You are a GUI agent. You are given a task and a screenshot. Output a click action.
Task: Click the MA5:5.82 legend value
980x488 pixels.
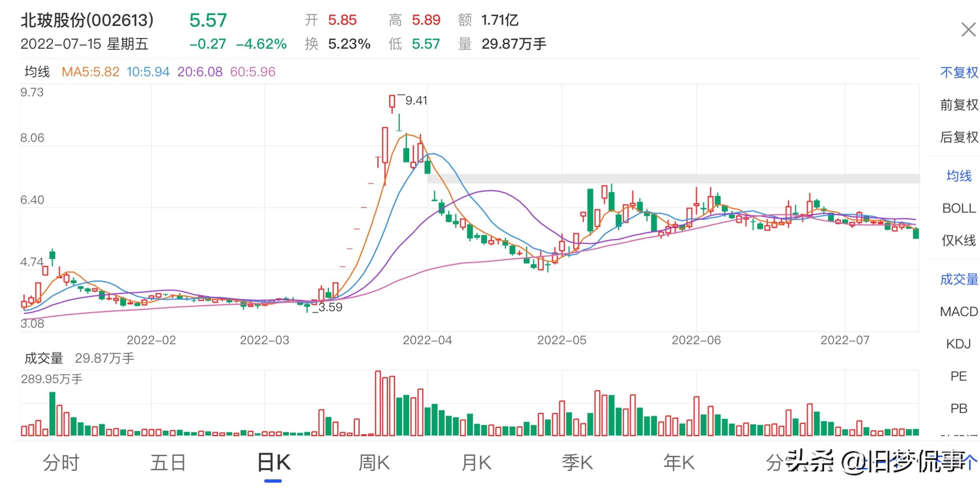[90, 72]
